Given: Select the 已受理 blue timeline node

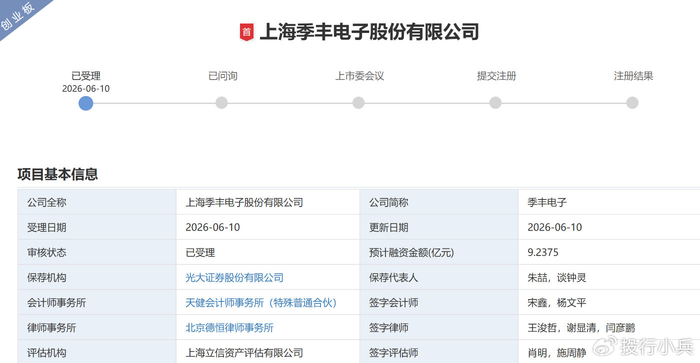Looking at the screenshot, I should [x=86, y=103].
